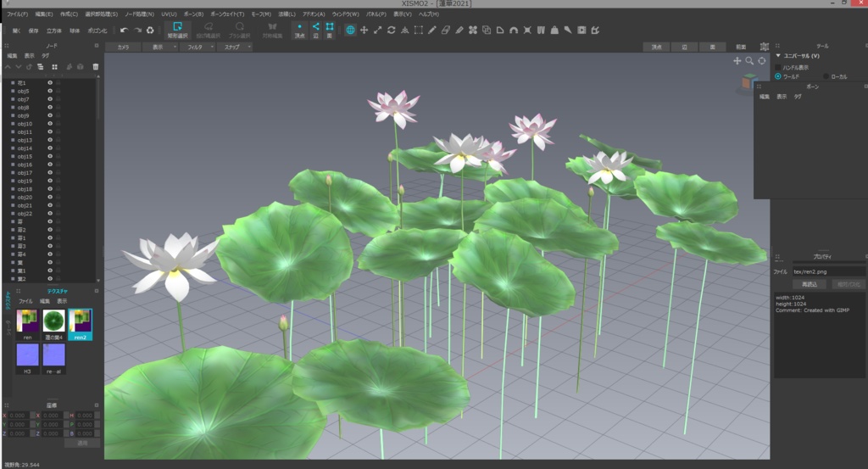This screenshot has width=868, height=469.
Task: Click the viewport orbit target icon
Action: click(762, 61)
